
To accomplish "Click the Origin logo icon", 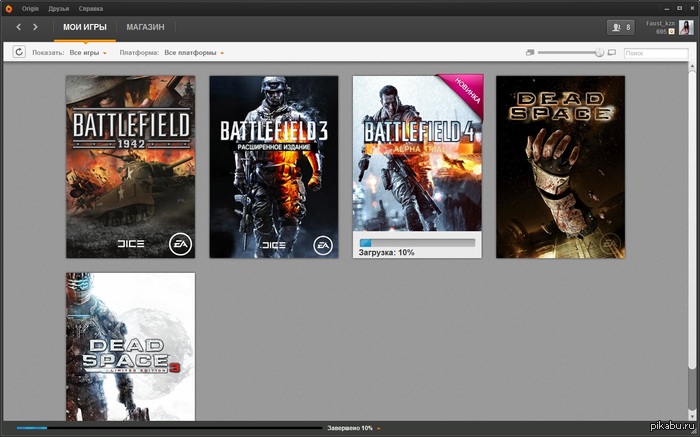I will (x=8, y=8).
